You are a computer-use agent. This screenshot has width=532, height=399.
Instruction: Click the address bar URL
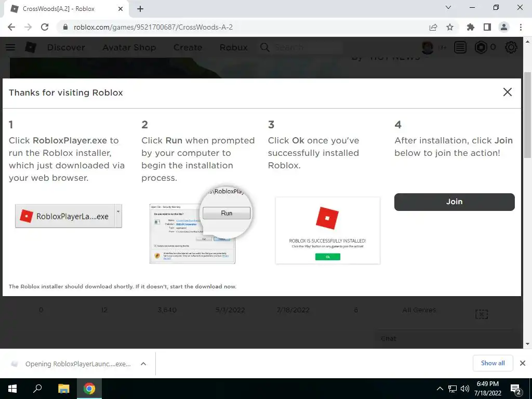[153, 27]
